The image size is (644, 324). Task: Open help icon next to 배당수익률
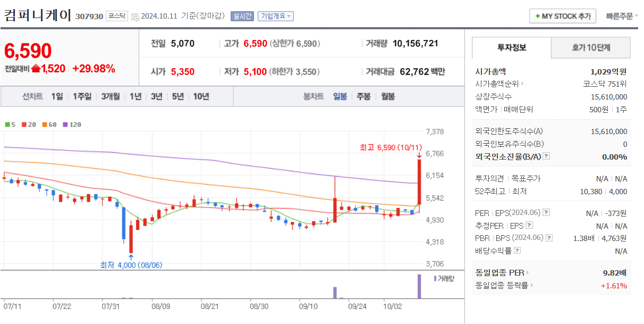518,251
